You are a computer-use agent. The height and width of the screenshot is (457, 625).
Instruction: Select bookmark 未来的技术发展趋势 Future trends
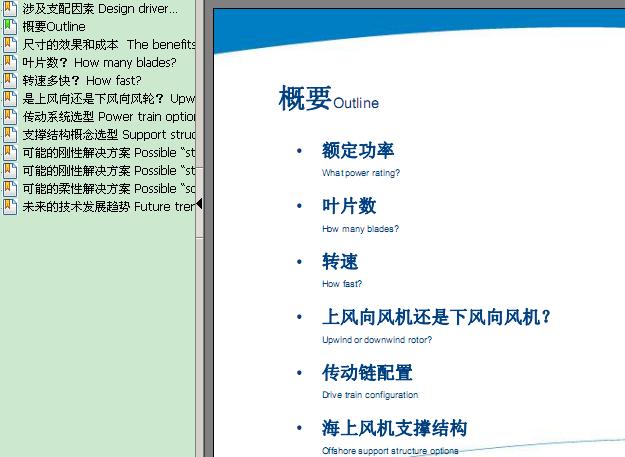click(x=108, y=206)
